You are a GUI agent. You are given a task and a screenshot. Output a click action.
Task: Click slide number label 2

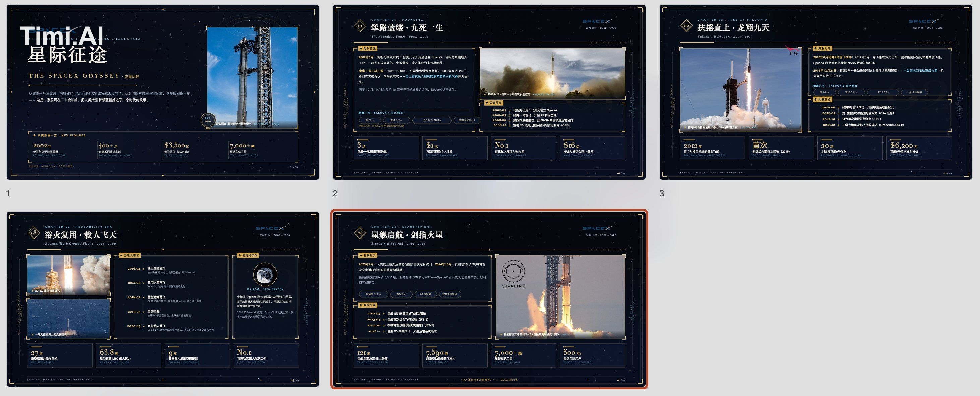[335, 193]
